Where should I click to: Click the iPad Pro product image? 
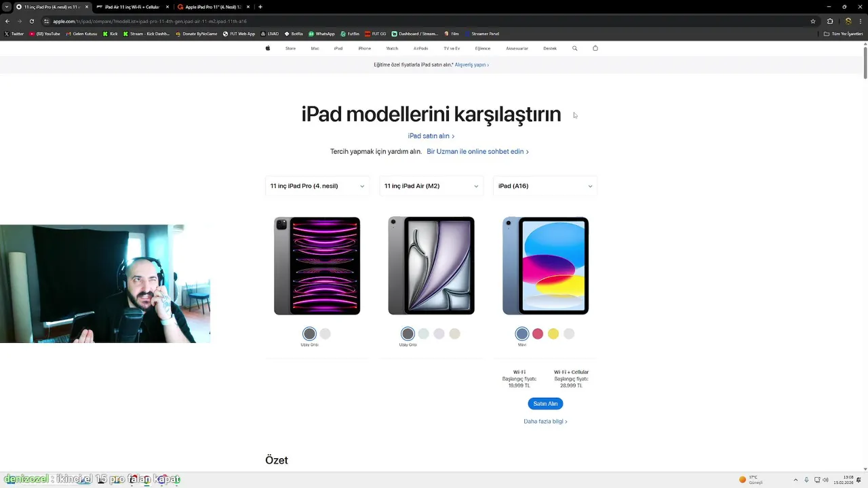(x=317, y=266)
